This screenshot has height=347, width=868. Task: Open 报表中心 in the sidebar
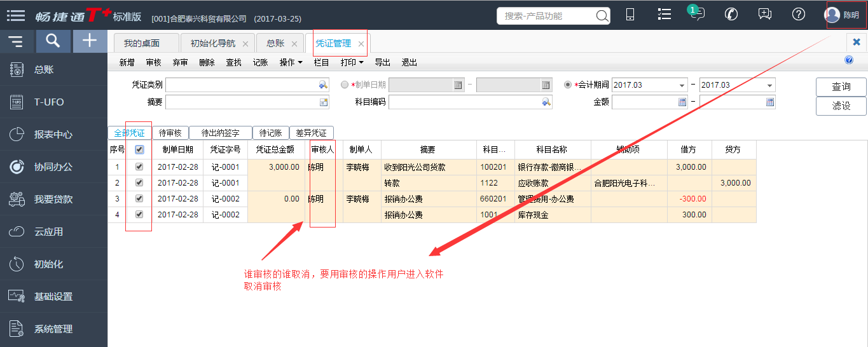click(x=53, y=135)
